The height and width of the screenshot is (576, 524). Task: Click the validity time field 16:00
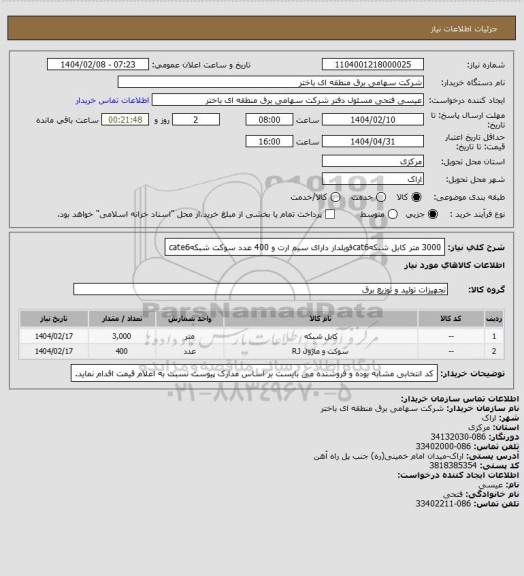click(269, 141)
